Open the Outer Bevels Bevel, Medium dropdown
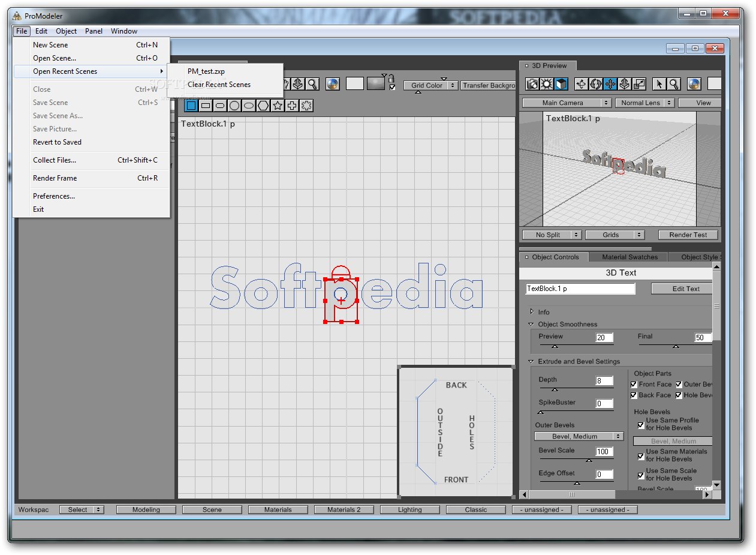Screen dimensions: 756x555 point(579,436)
